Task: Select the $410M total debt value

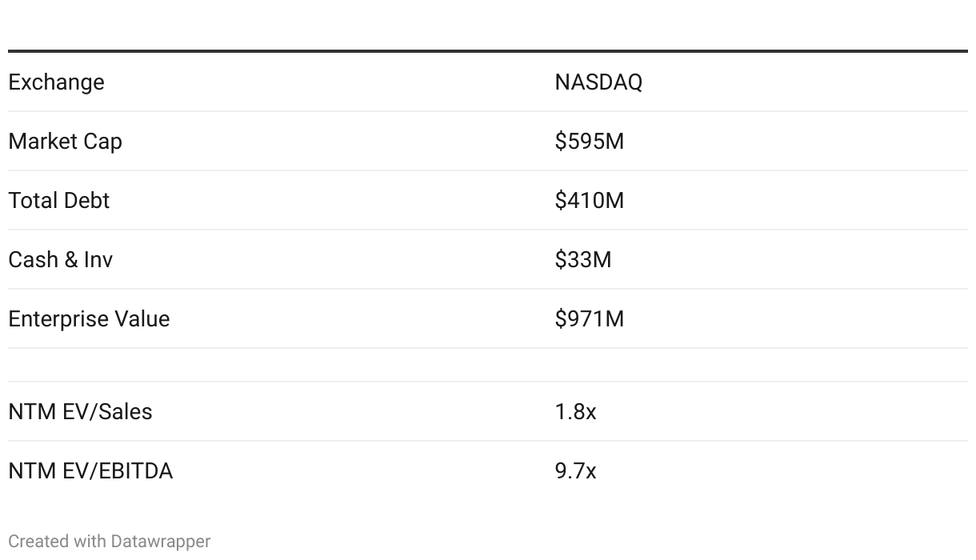Action: (589, 201)
